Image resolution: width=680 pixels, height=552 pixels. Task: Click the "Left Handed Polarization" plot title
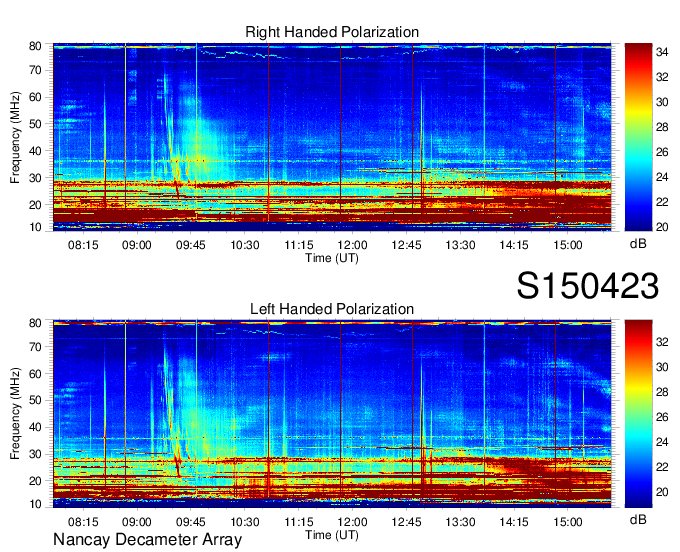(x=332, y=309)
